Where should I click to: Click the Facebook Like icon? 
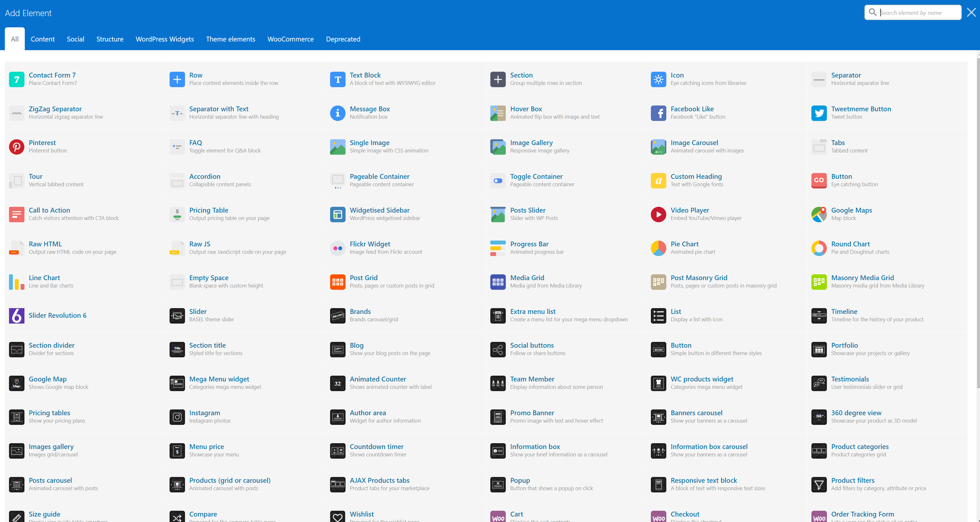(658, 113)
